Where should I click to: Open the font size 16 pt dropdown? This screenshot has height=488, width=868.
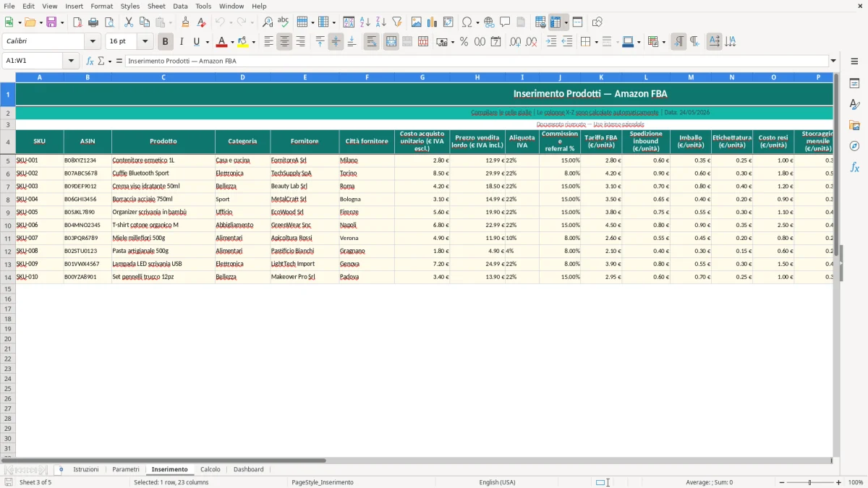tap(145, 41)
